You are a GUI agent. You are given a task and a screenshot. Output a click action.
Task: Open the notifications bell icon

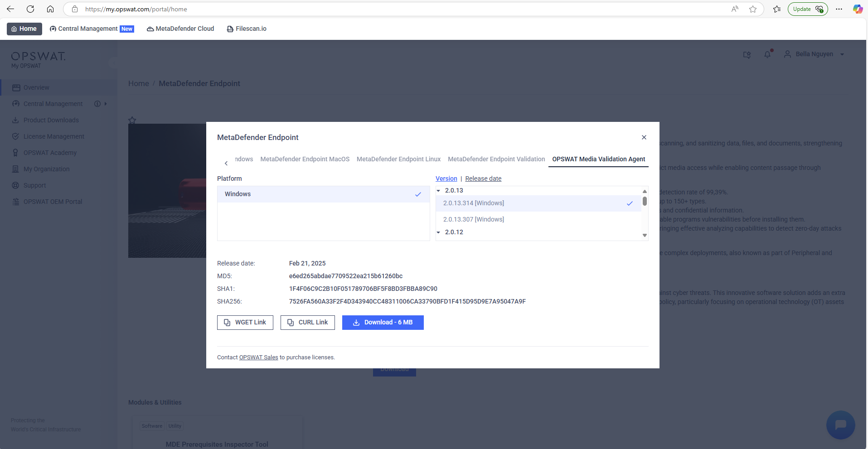pyautogui.click(x=767, y=54)
